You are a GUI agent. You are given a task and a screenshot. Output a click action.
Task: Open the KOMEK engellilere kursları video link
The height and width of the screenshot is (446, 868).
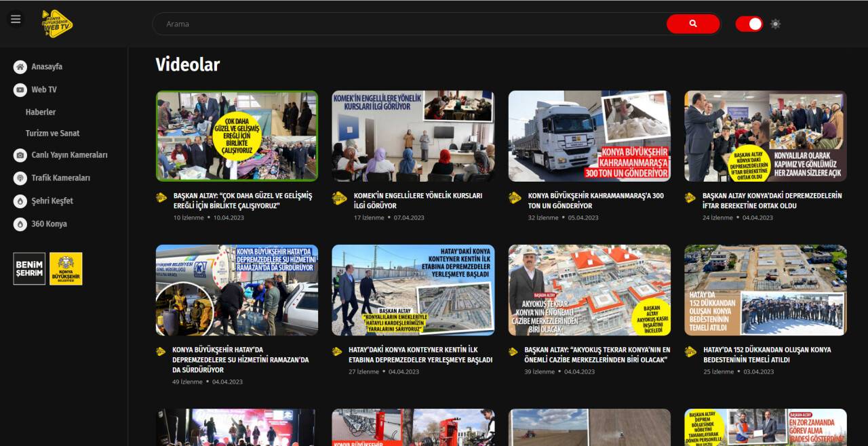pyautogui.click(x=413, y=136)
